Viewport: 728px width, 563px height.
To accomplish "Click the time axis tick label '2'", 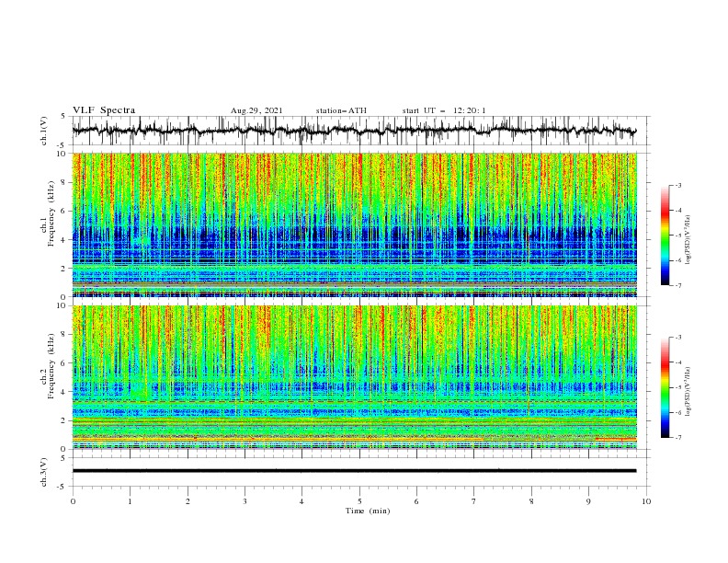I will coord(188,501).
